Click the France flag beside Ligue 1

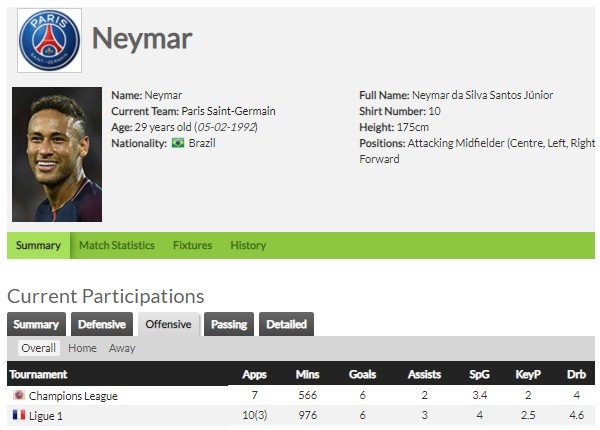(19, 415)
